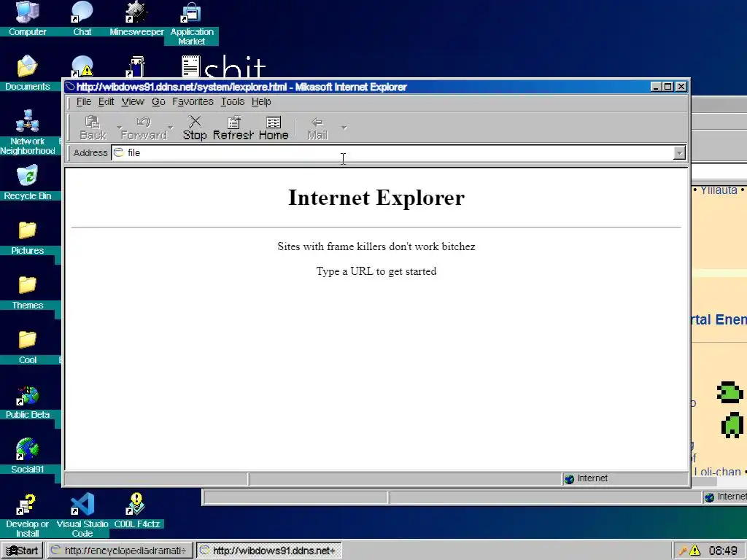747x560 pixels.
Task: Click the Start button
Action: click(x=22, y=551)
